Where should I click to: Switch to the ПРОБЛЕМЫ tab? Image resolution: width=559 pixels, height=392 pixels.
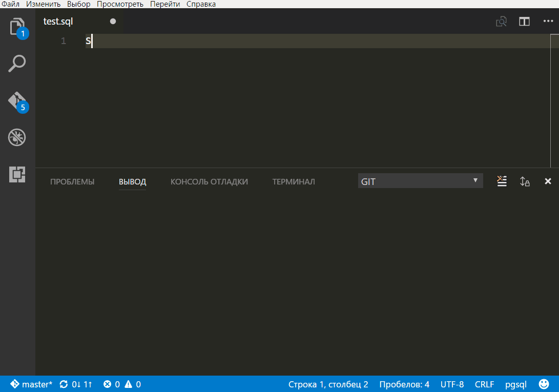(x=72, y=181)
